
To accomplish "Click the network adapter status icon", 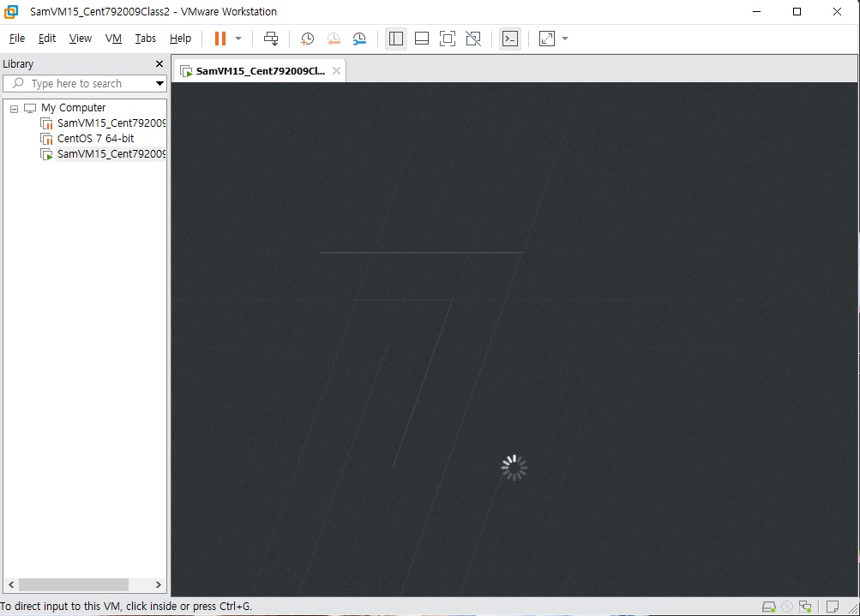I will coord(805,607).
